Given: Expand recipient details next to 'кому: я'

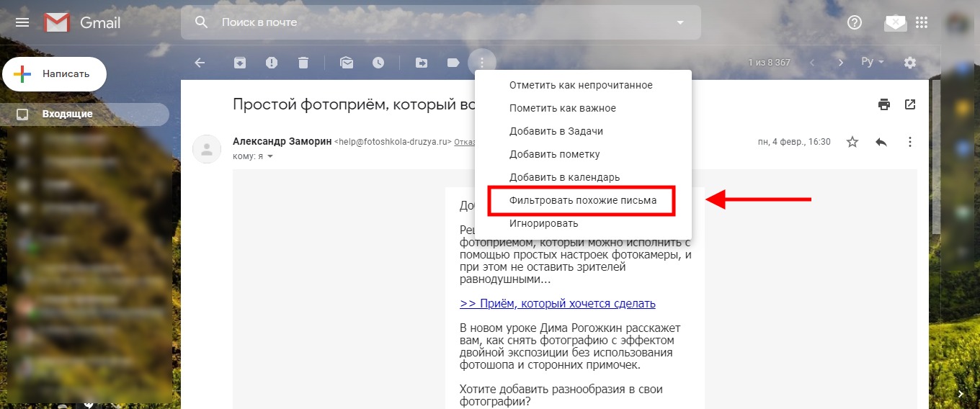Looking at the screenshot, I should click(270, 156).
